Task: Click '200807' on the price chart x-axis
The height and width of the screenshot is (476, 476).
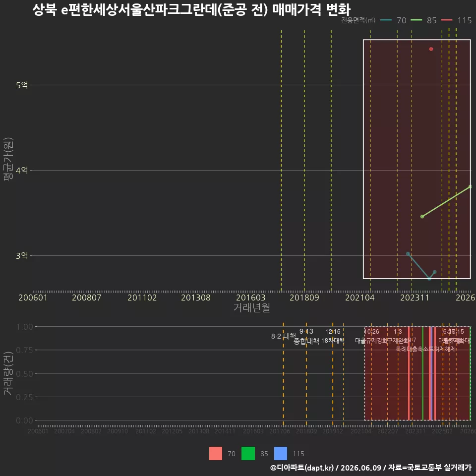Action: 86,297
